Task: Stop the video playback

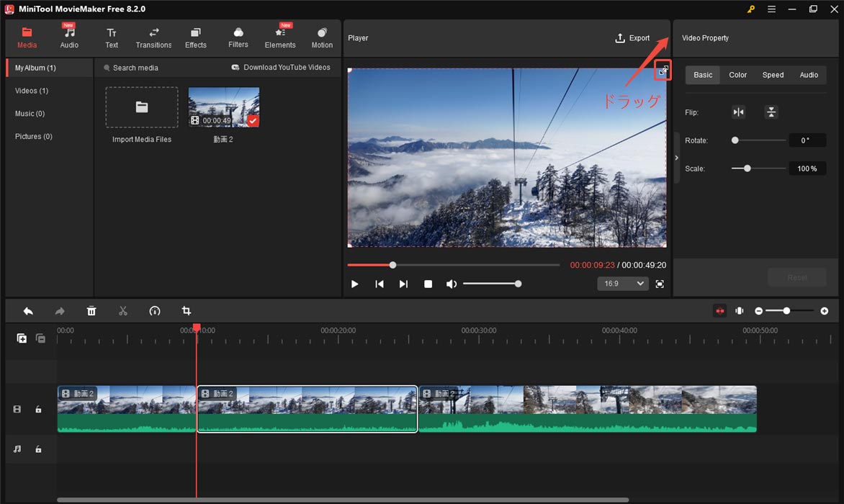Action: (x=428, y=284)
